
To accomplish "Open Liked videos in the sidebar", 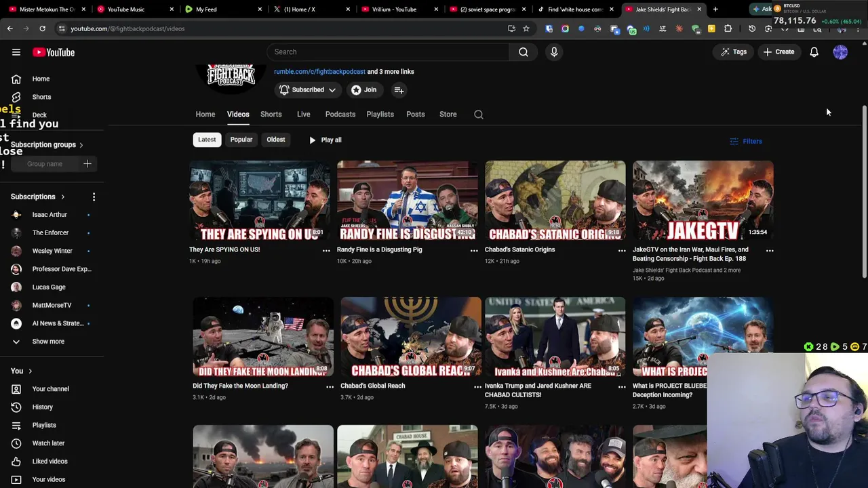I will [50, 461].
